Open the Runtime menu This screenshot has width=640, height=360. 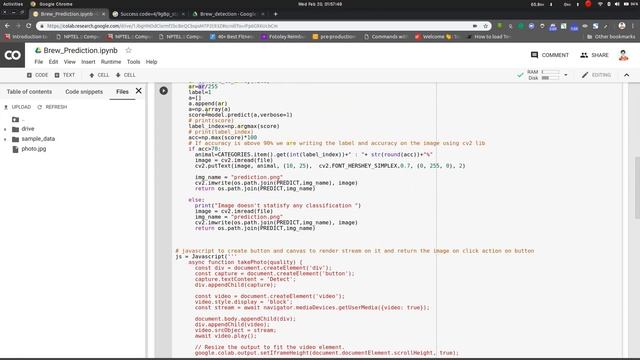pos(111,62)
